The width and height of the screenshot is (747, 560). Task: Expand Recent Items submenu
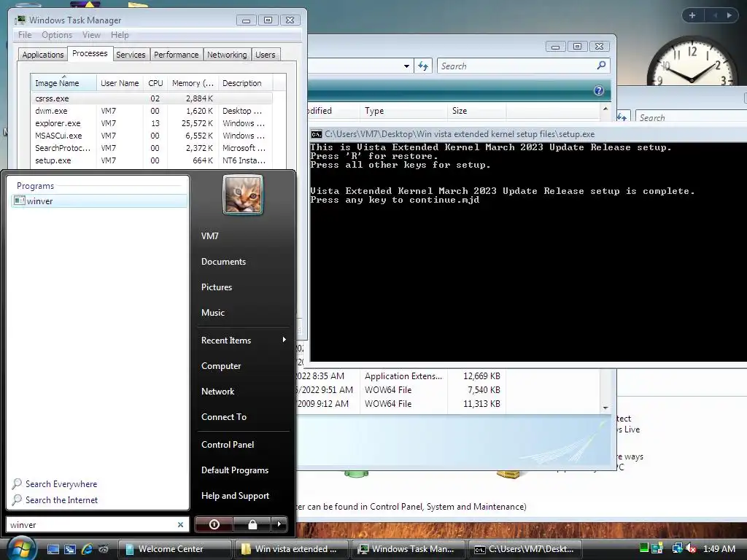[x=244, y=340]
